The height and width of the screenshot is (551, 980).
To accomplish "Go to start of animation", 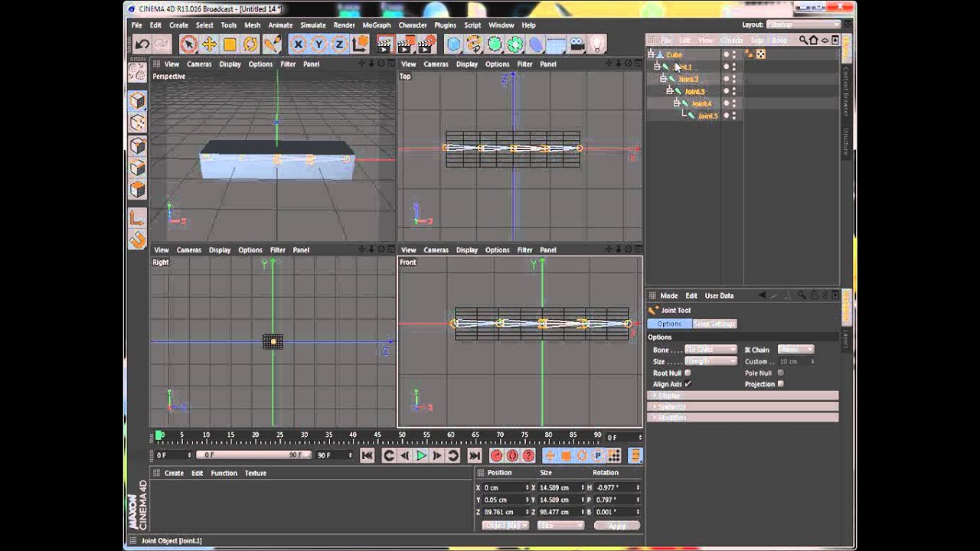I will [x=367, y=455].
